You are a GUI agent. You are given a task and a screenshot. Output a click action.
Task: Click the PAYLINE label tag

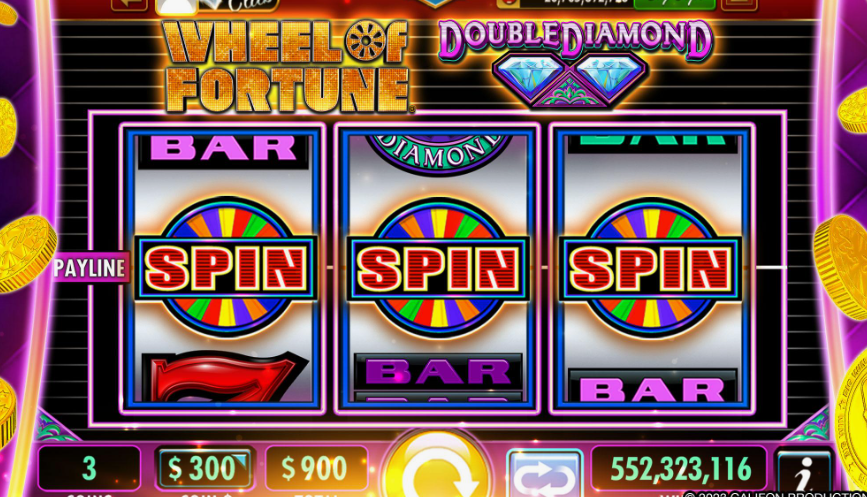pos(91,268)
